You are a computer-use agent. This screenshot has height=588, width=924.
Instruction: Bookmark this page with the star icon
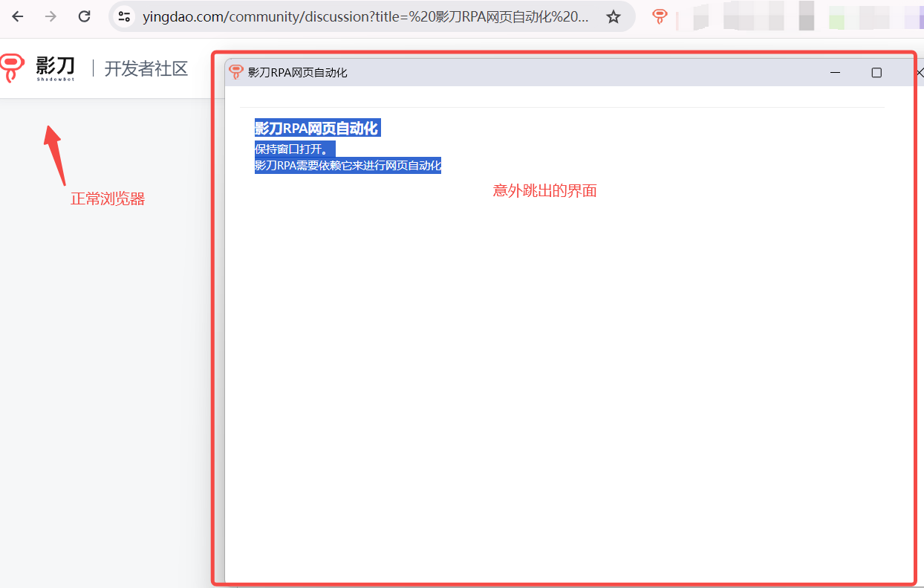click(x=614, y=16)
